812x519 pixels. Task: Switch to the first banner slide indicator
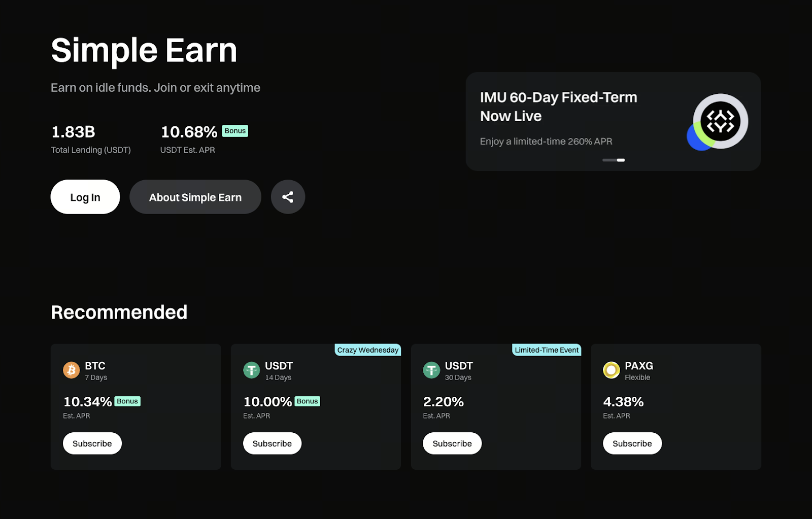[x=609, y=160]
